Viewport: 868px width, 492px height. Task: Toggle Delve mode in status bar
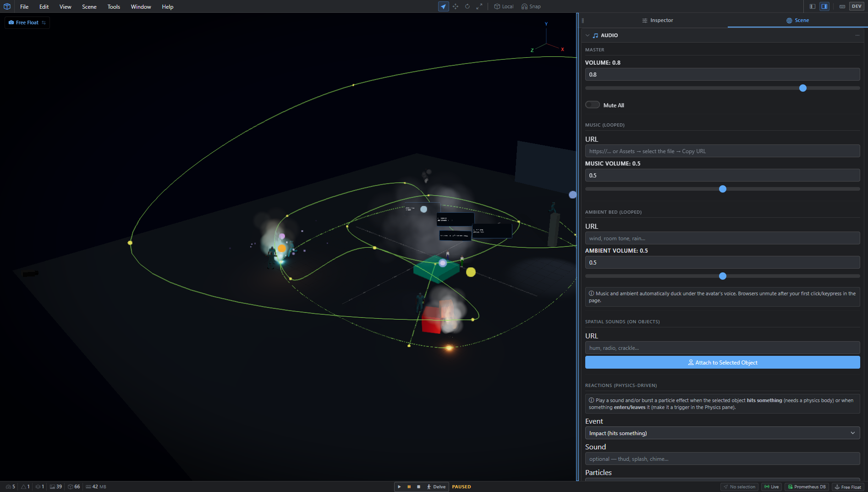pyautogui.click(x=436, y=487)
